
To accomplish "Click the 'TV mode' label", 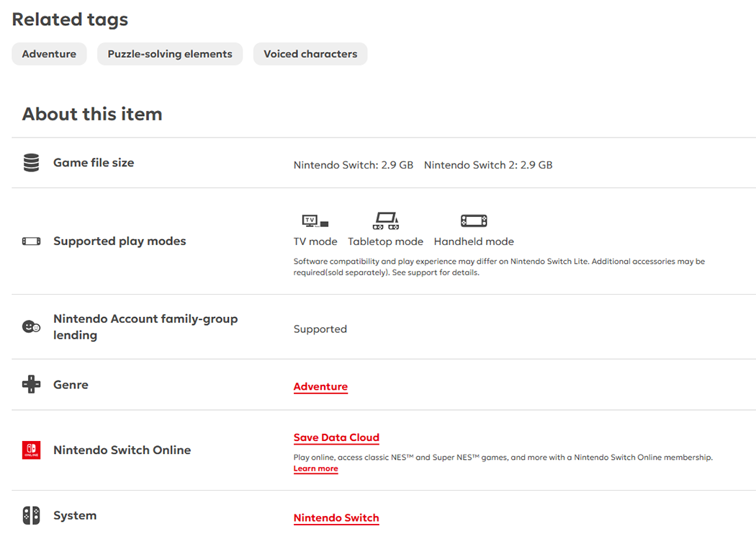I will click(x=315, y=241).
